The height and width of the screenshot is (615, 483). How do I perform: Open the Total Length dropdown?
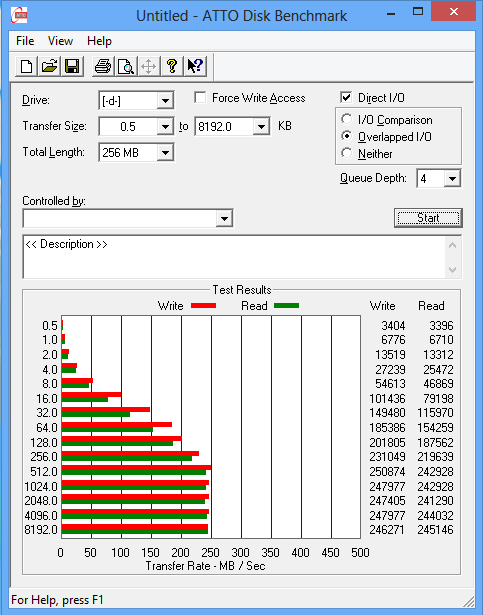(x=165, y=153)
